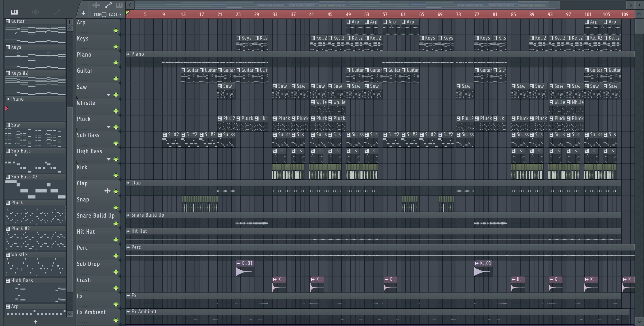
Task: Click the square button at the playlist top-right corner
Action: pyautogui.click(x=640, y=5)
